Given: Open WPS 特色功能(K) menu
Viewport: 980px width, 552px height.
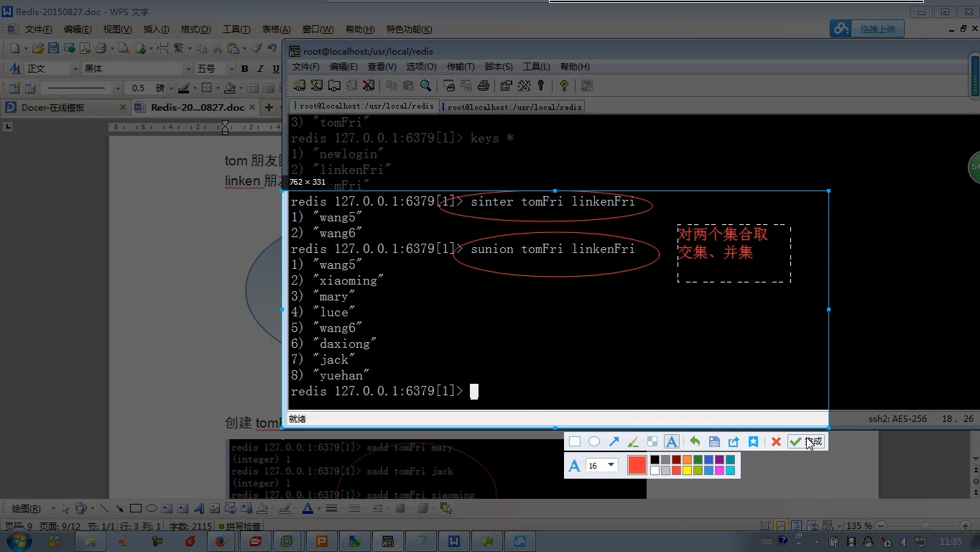Looking at the screenshot, I should tap(410, 29).
